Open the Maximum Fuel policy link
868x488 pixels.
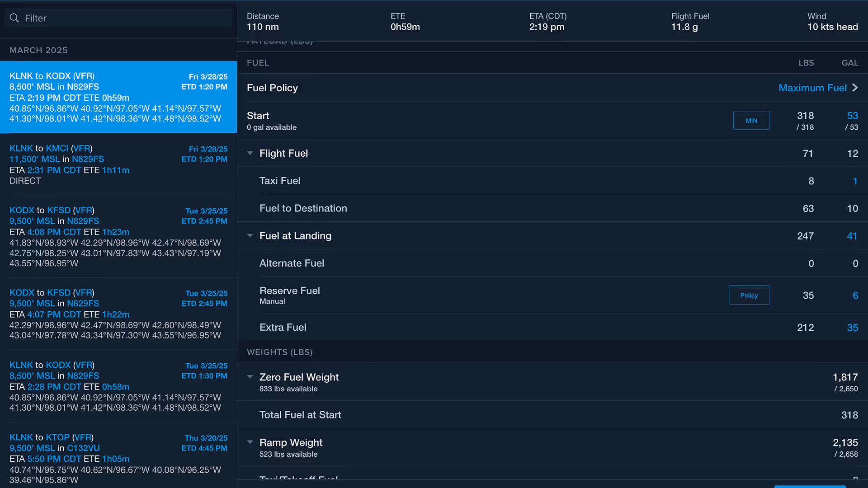(x=812, y=88)
